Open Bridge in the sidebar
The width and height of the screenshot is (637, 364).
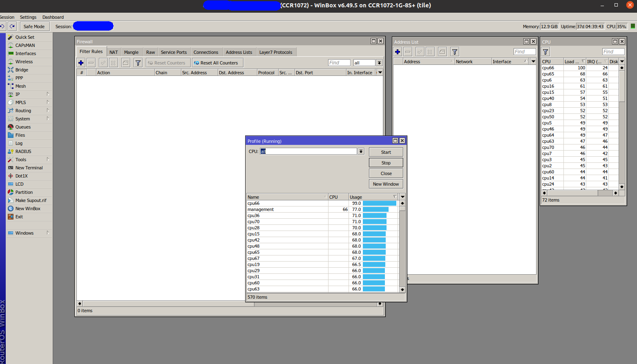29,70
